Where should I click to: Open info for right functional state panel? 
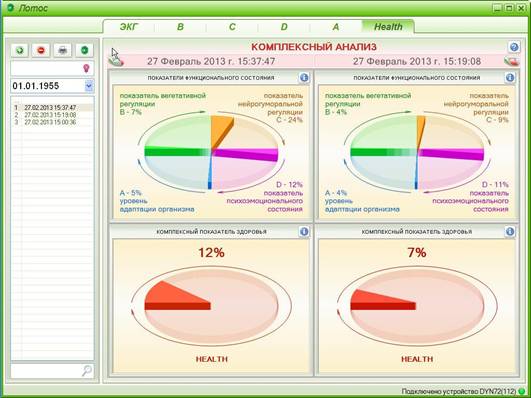pyautogui.click(x=510, y=78)
